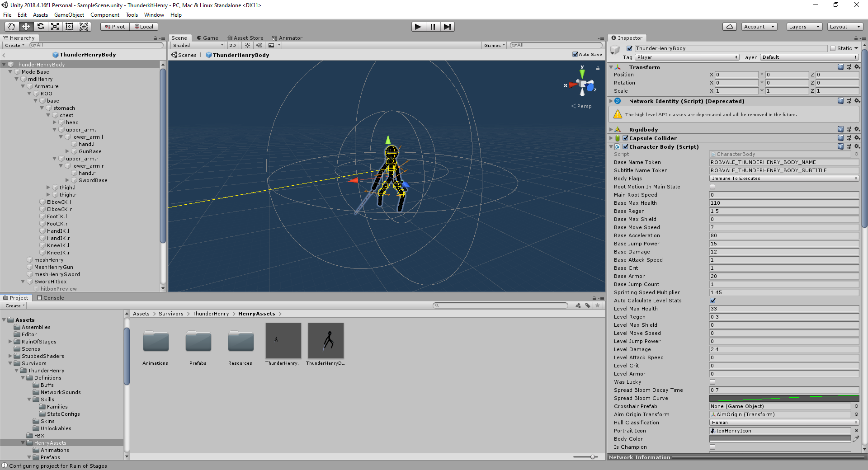Open the Unity Collaborate cloud icon
The width and height of the screenshot is (868, 470).
pos(729,27)
